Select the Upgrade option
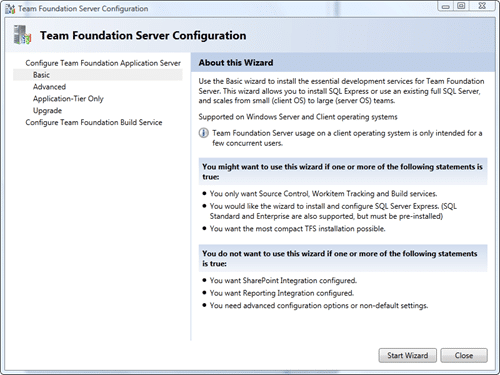 point(47,111)
